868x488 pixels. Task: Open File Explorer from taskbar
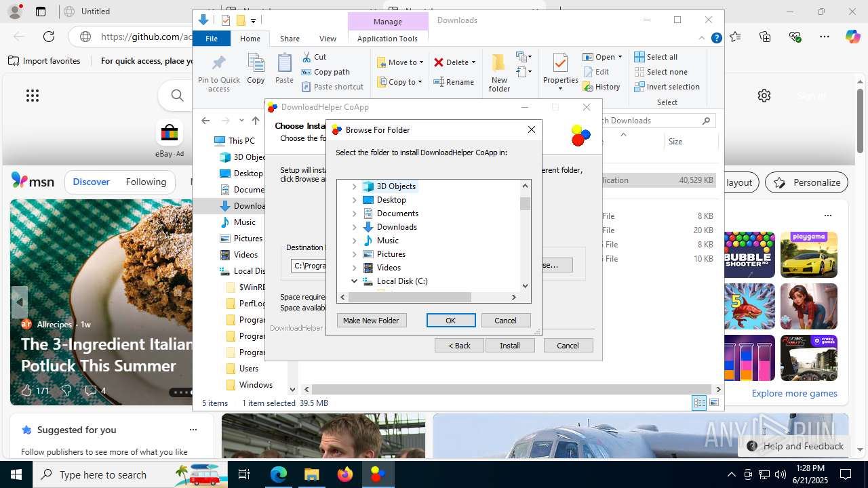(x=312, y=474)
